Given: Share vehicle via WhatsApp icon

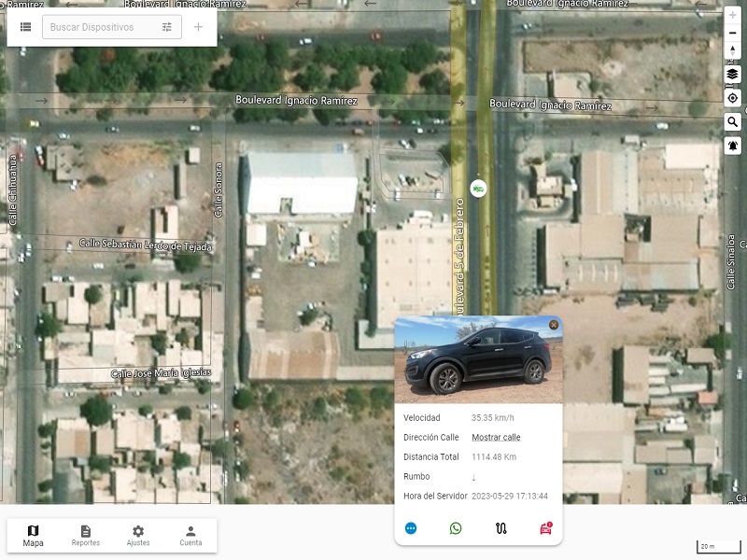Looking at the screenshot, I should 456,528.
